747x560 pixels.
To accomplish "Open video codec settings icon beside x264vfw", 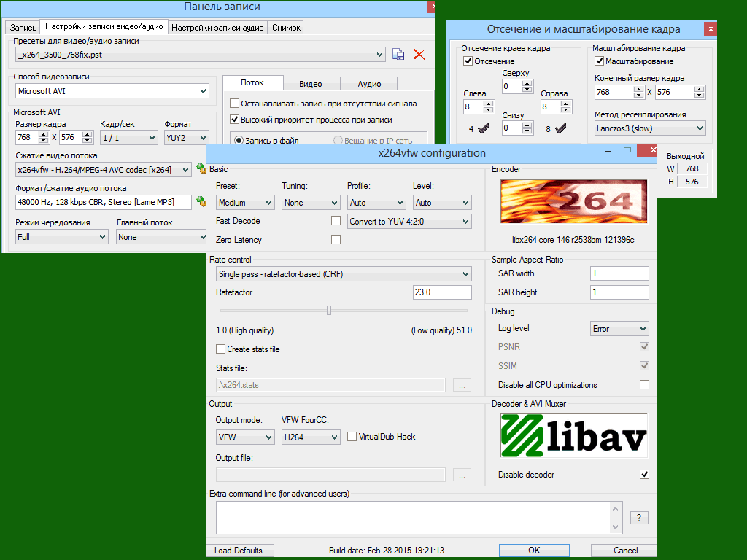I will [x=201, y=169].
